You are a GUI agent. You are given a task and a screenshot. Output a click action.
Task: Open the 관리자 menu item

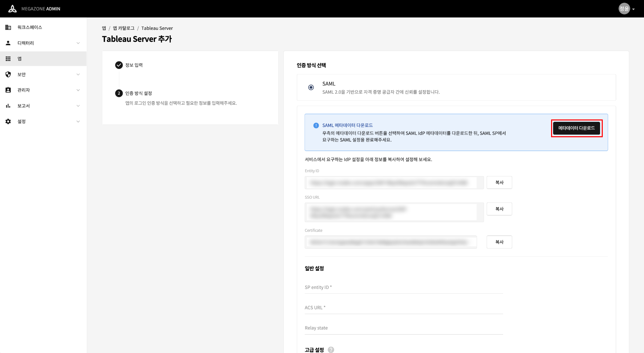coord(43,90)
